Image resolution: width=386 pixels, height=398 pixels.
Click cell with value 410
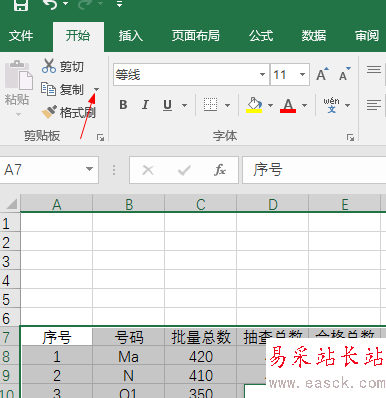[201, 376]
